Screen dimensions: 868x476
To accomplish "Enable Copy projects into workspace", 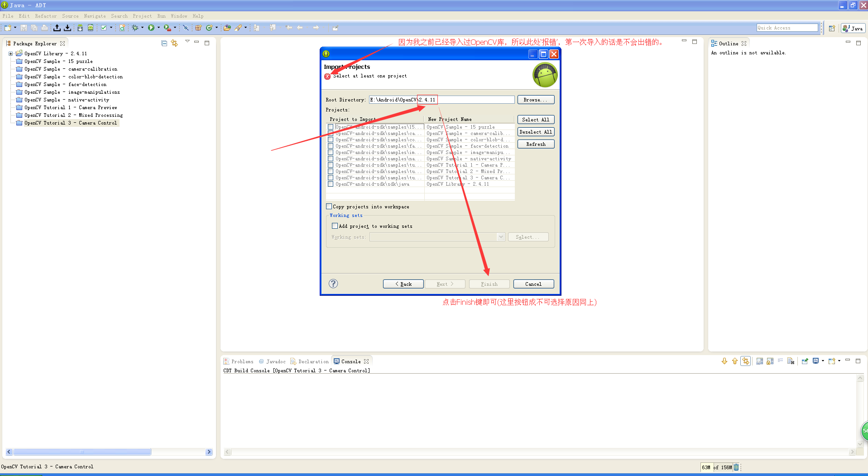I will point(329,207).
